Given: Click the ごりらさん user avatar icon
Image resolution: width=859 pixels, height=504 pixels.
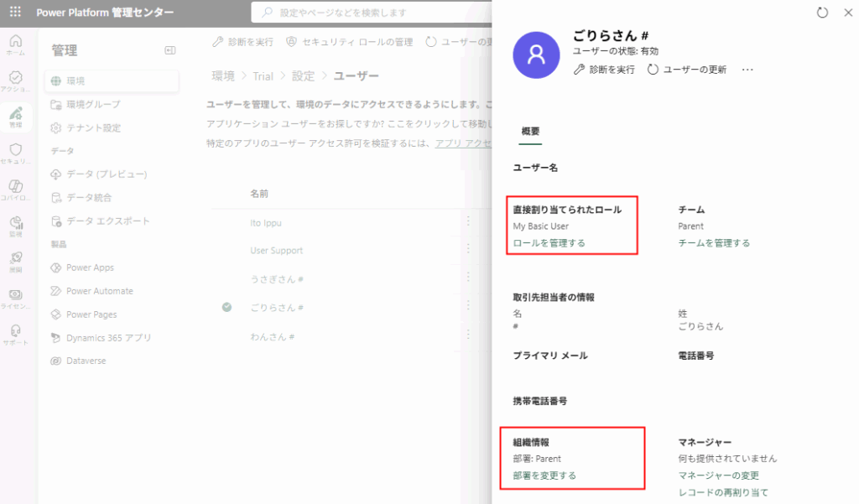Looking at the screenshot, I should pyautogui.click(x=536, y=55).
